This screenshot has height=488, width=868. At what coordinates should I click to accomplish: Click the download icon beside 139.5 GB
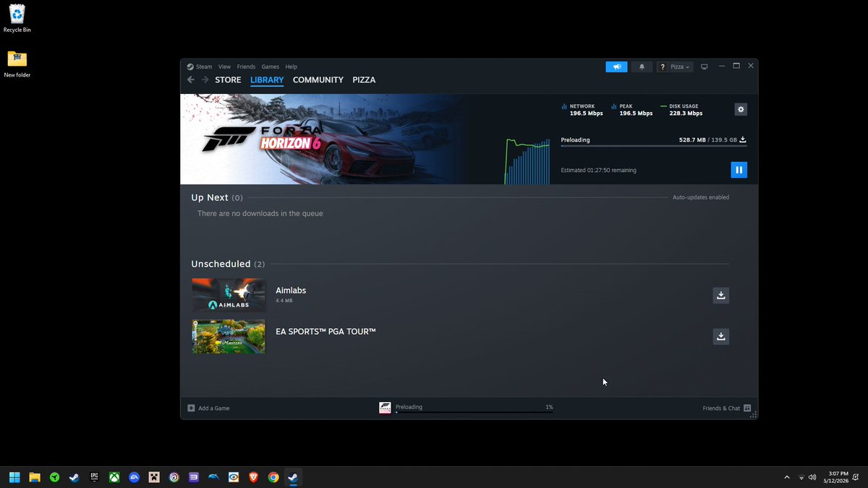pos(743,140)
